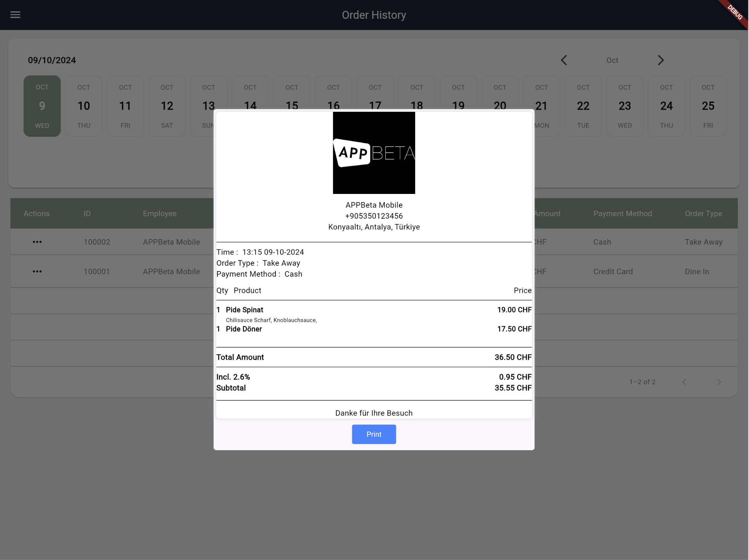
Task: Select Oct 9 Wednesday date
Action: [x=42, y=106]
